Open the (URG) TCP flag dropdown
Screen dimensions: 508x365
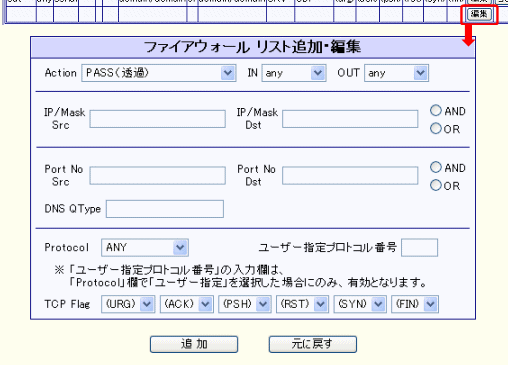[128, 304]
